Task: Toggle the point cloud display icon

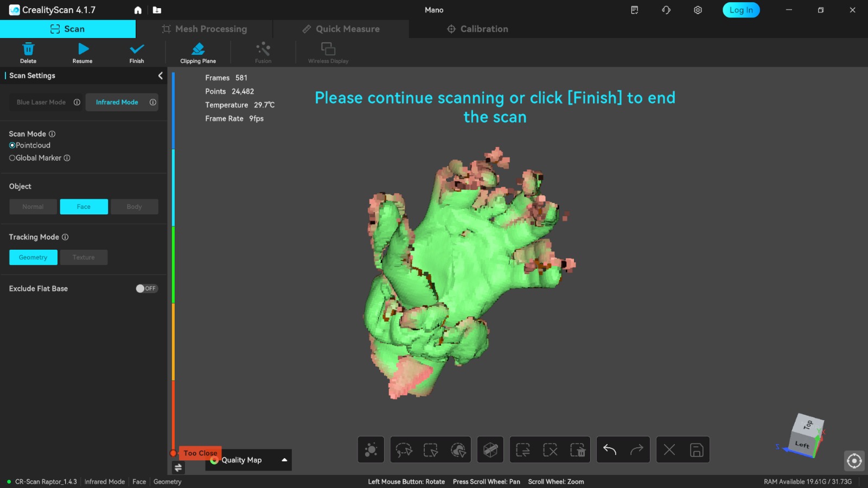Action: [371, 449]
